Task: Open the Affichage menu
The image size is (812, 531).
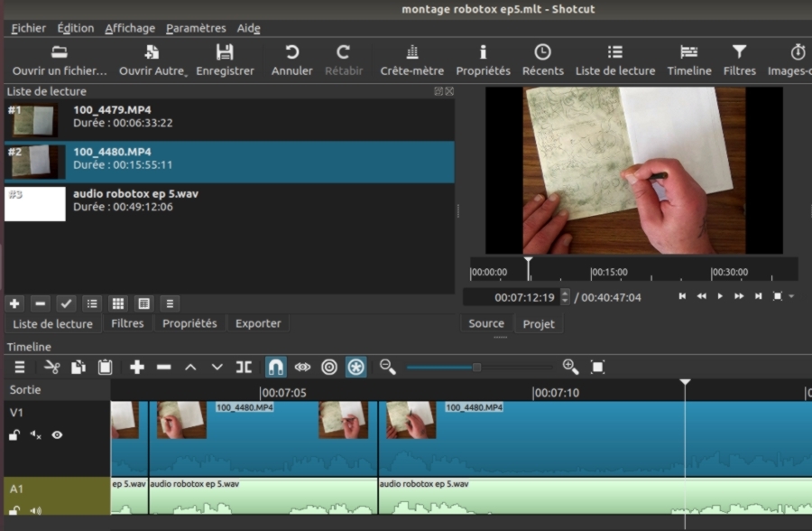Action: pos(130,28)
